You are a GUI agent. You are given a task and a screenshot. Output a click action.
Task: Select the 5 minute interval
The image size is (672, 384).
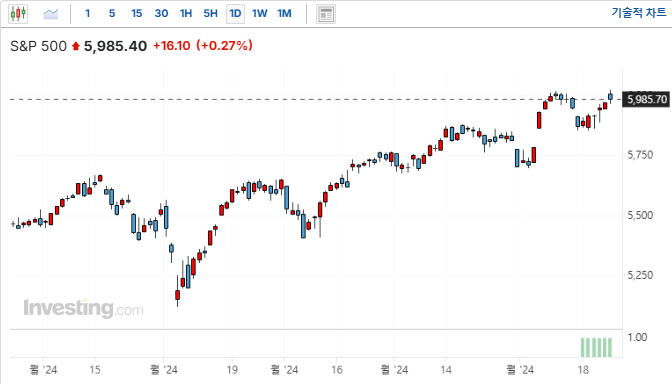112,14
